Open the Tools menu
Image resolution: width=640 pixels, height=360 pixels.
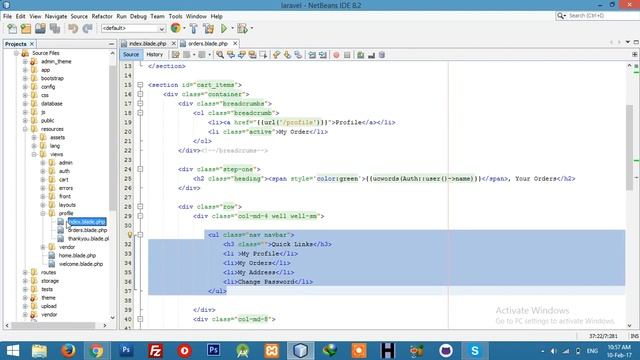176,16
